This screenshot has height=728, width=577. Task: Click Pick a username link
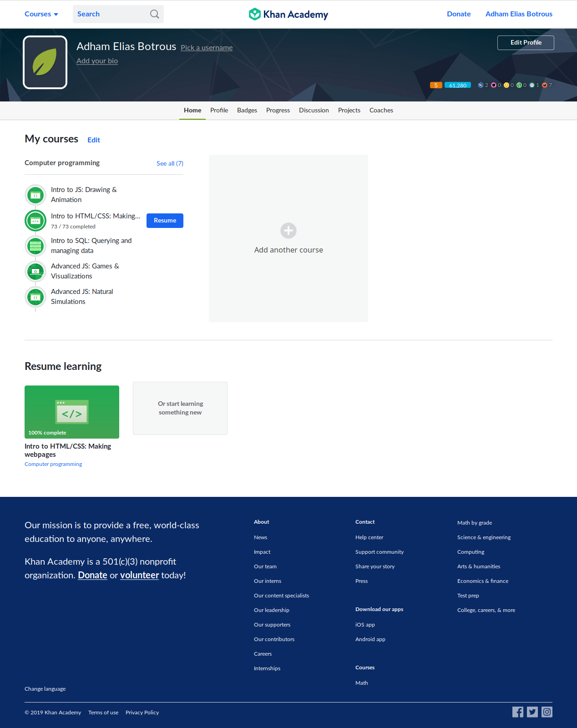tap(207, 48)
